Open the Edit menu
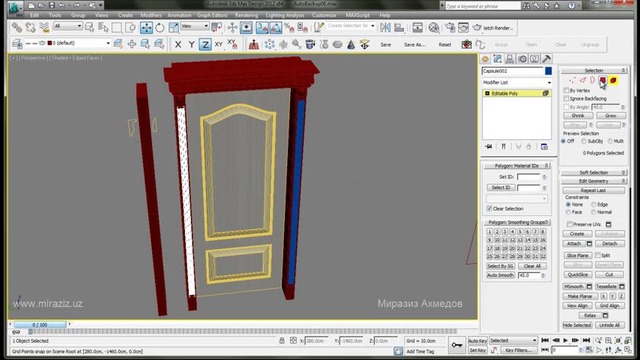The image size is (640, 360). pyautogui.click(x=34, y=15)
